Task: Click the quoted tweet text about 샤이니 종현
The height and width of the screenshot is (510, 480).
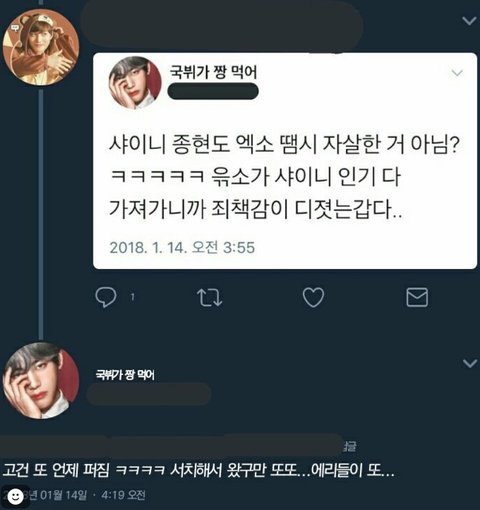Action: pyautogui.click(x=284, y=177)
